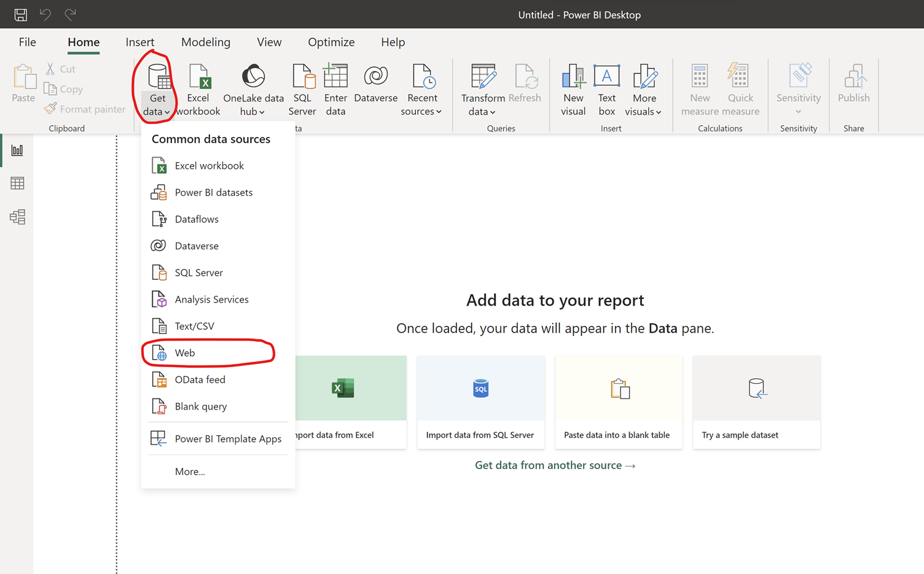
Task: Choose Blank query in the menu
Action: point(218,406)
